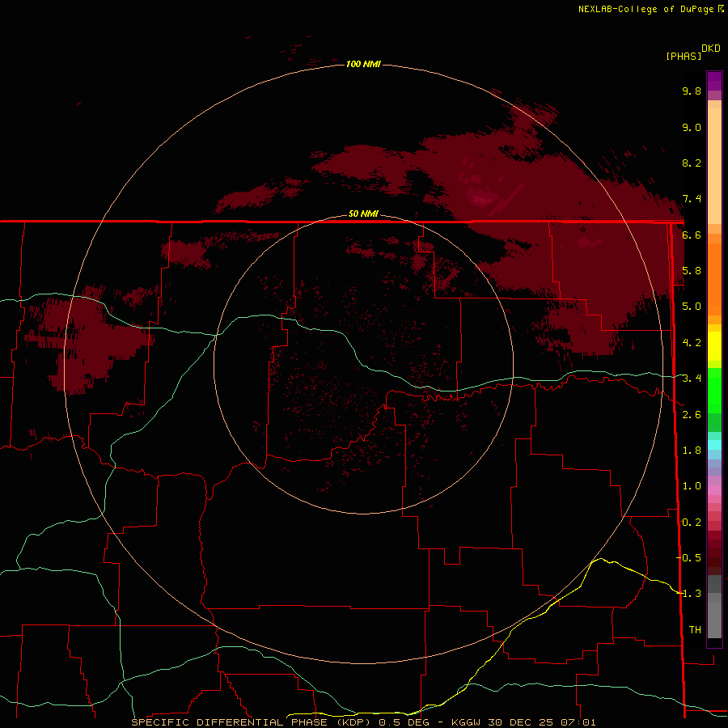Click the yellow segment of the color bar

pos(714,346)
